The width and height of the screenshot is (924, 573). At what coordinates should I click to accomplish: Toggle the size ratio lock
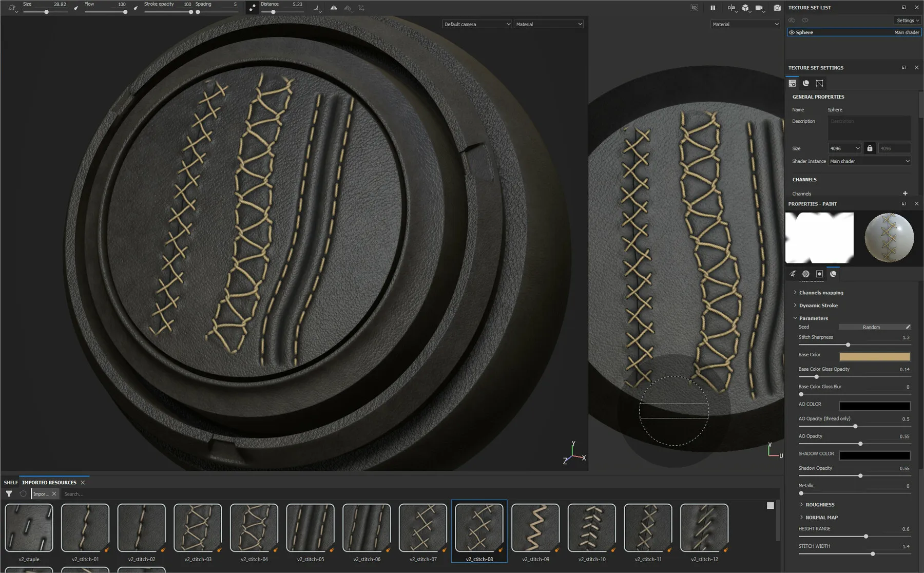tap(870, 148)
